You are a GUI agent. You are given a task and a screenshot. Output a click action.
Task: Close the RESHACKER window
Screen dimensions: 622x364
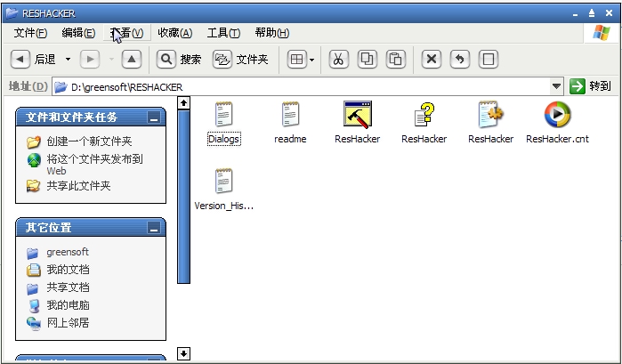[609, 13]
